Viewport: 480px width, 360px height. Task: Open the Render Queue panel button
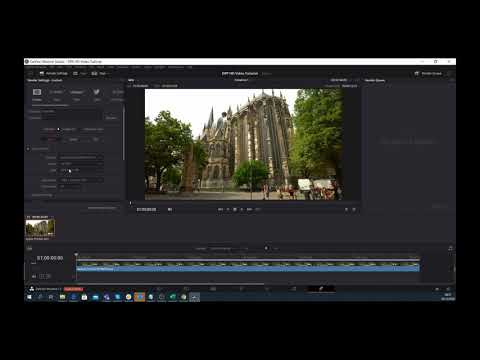(428, 73)
